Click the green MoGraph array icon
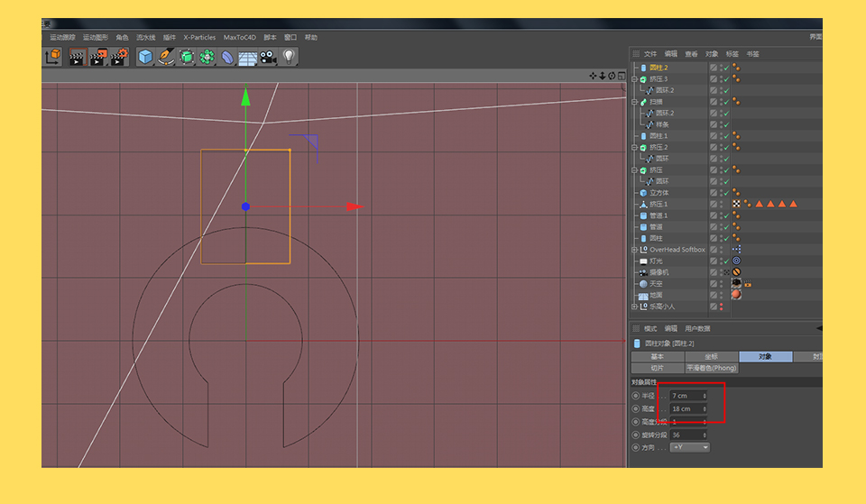 pyautogui.click(x=207, y=57)
